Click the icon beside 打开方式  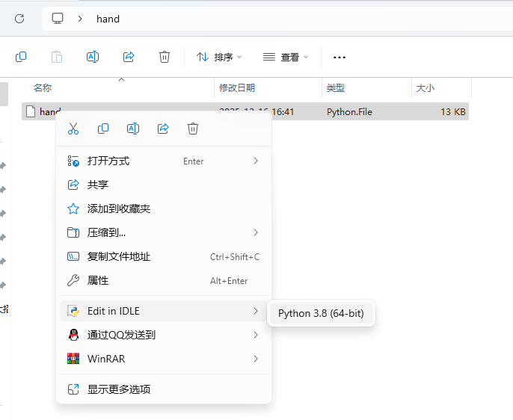click(73, 161)
